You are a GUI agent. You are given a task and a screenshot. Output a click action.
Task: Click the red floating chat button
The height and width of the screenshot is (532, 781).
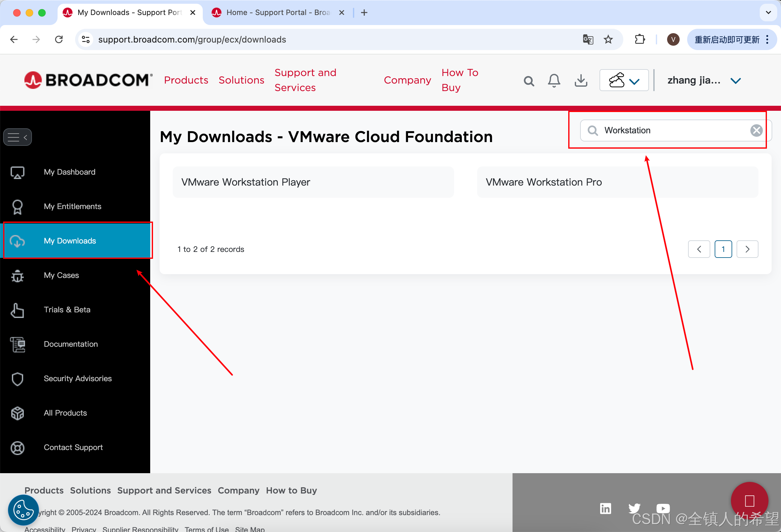tap(749, 501)
